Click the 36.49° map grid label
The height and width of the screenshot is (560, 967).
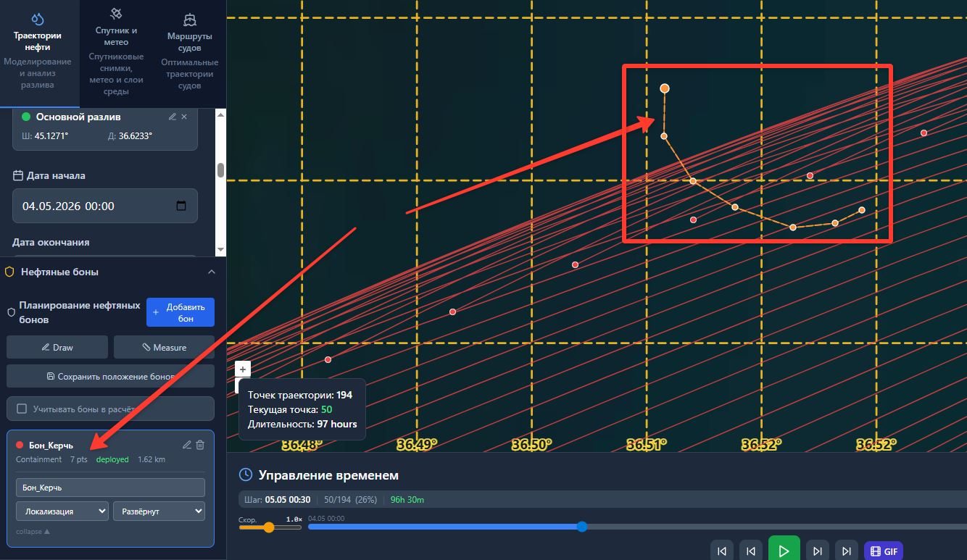pyautogui.click(x=417, y=444)
